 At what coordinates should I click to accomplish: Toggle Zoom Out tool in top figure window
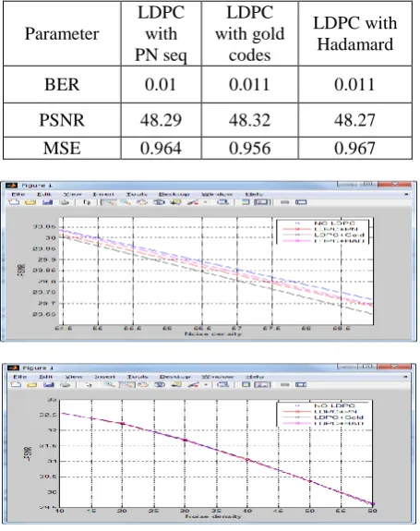[x=126, y=202]
